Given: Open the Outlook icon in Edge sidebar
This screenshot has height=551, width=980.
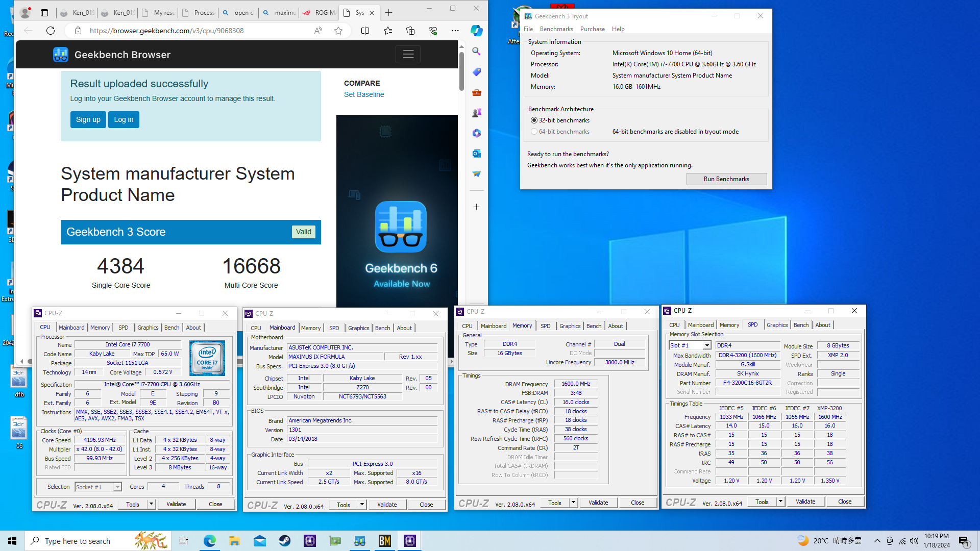Looking at the screenshot, I should [x=476, y=154].
